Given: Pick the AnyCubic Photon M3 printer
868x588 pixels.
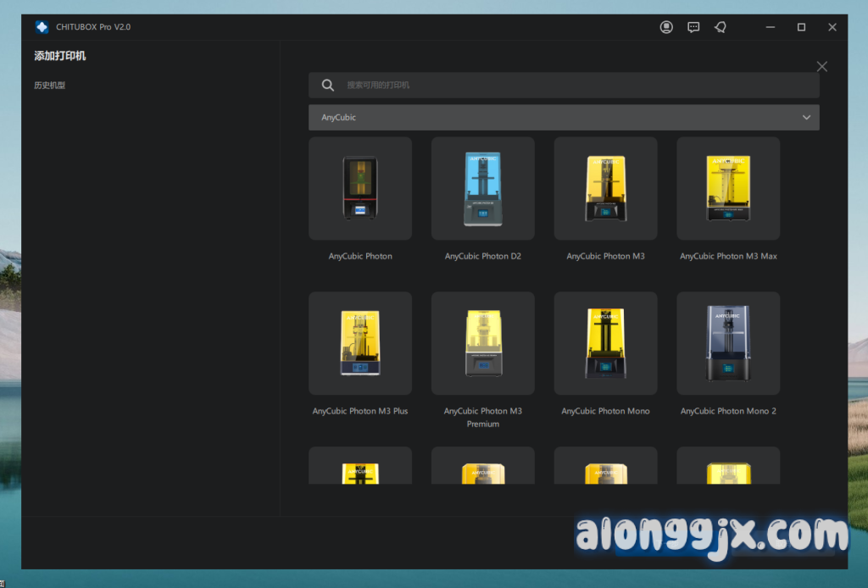Looking at the screenshot, I should (605, 188).
